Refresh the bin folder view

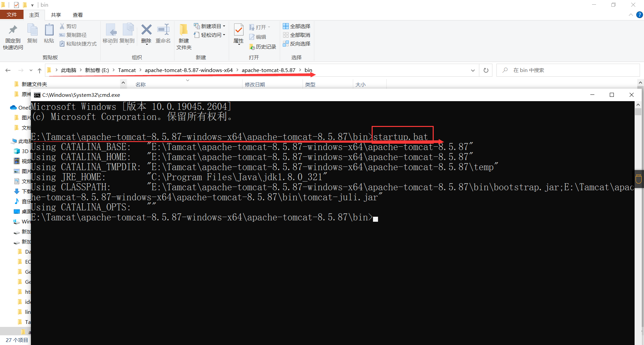pos(486,70)
